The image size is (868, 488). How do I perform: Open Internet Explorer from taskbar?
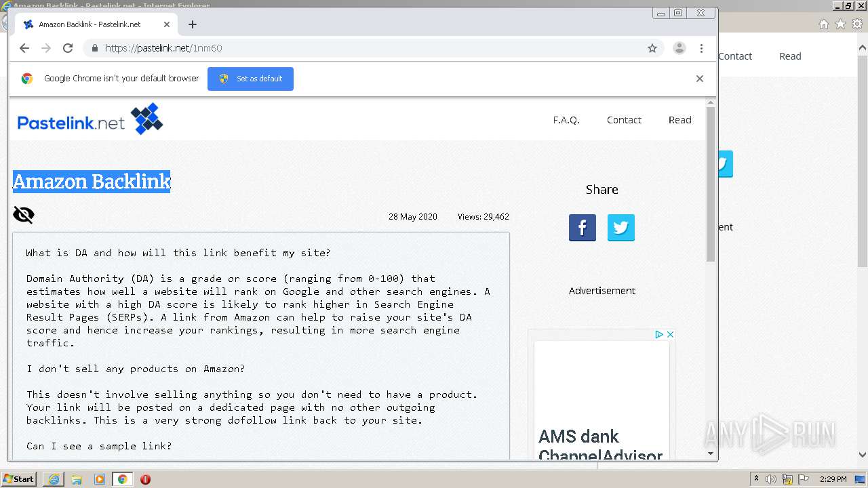coord(54,479)
